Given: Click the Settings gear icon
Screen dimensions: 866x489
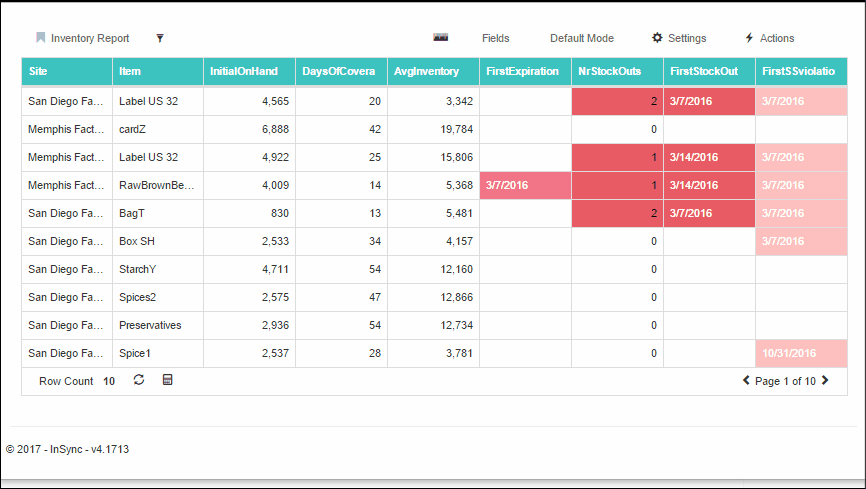Looking at the screenshot, I should pyautogui.click(x=657, y=38).
